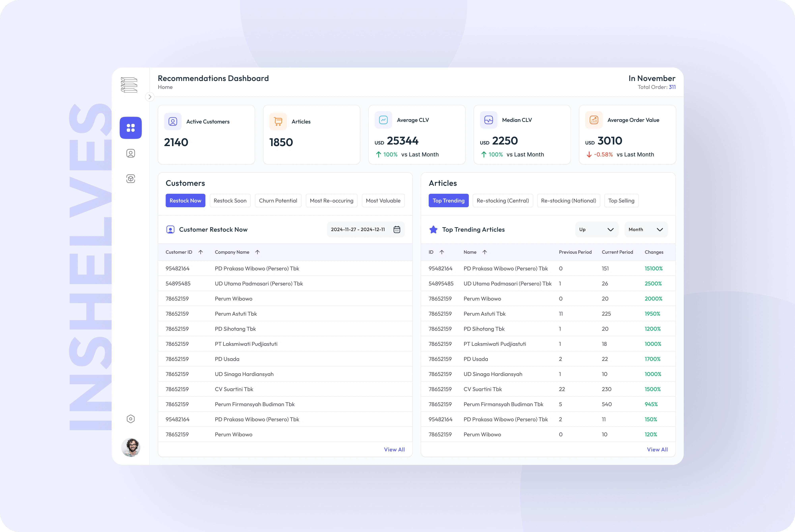Switch to the Churn Potential tab
This screenshot has height=532, width=795.
[x=278, y=200]
